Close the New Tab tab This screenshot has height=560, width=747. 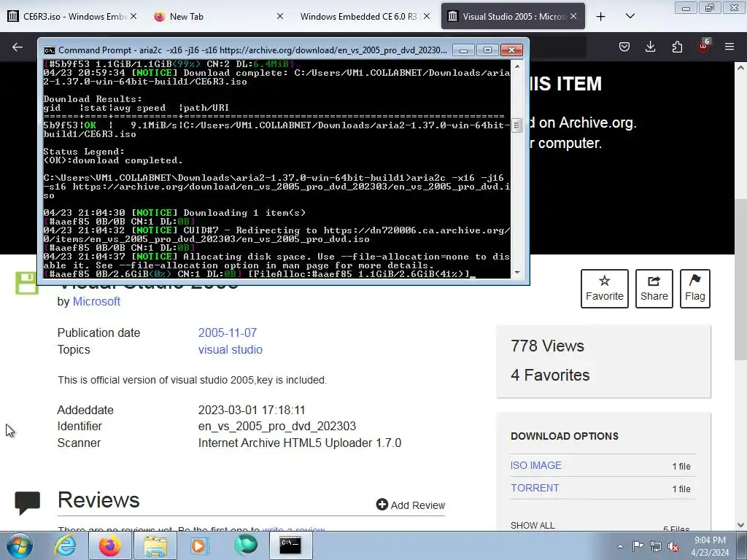click(x=280, y=16)
